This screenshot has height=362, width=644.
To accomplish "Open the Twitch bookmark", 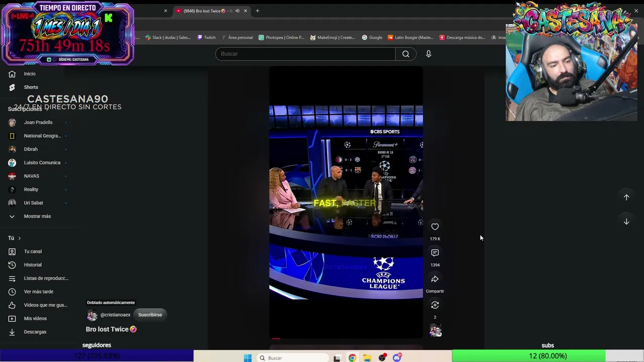I will tap(206, 38).
